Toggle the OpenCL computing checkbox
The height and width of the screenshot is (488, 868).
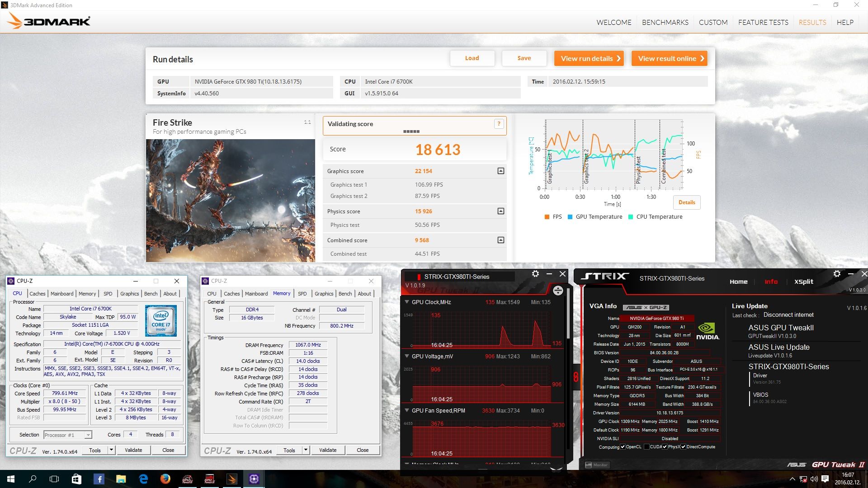point(623,447)
